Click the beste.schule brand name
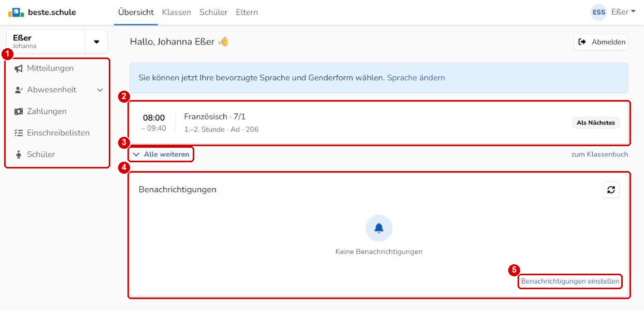This screenshot has width=644, height=311. coord(52,12)
